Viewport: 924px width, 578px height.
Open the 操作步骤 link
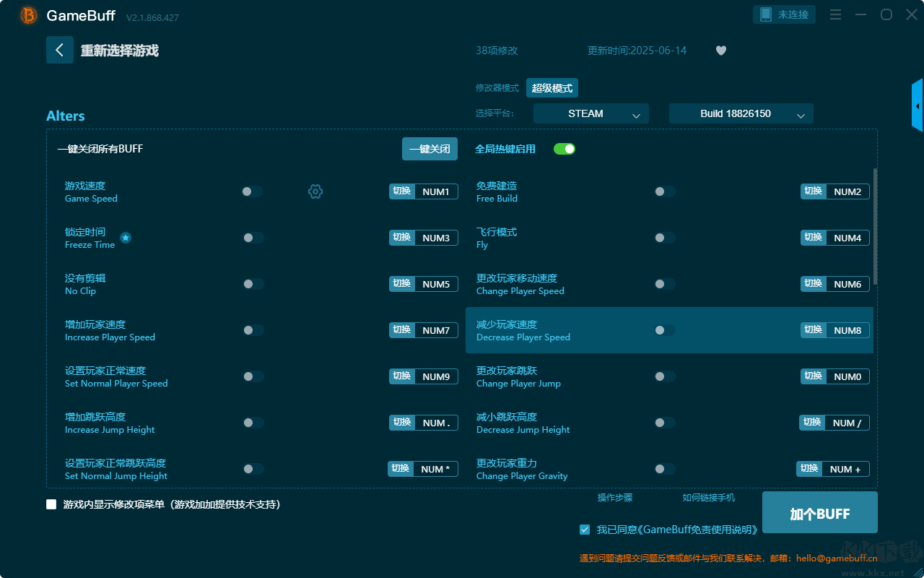[615, 498]
